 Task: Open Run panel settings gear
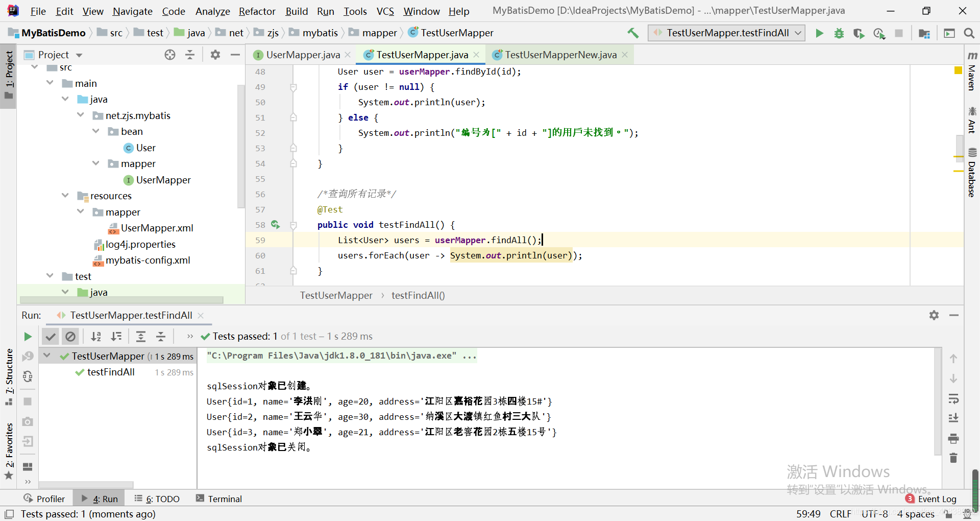click(934, 315)
